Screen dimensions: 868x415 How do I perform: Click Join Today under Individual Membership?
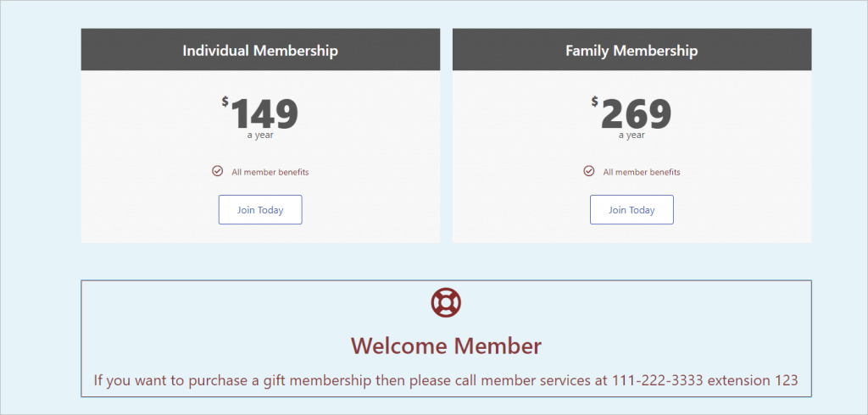pos(260,210)
